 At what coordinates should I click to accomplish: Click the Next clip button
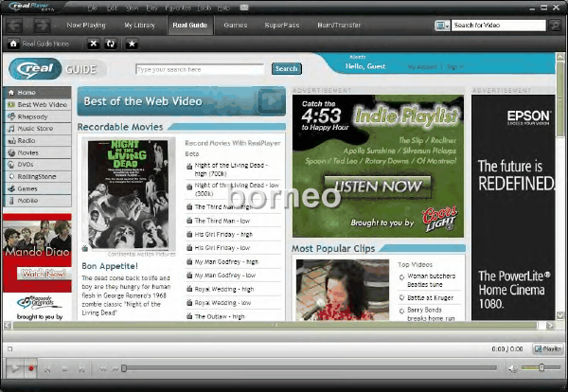click(x=81, y=369)
